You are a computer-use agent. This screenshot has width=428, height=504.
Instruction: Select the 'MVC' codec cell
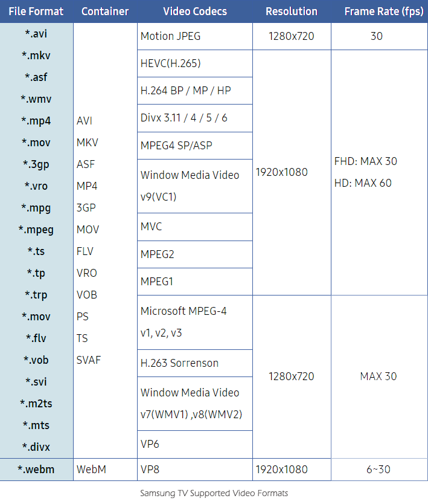pyautogui.click(x=195, y=227)
